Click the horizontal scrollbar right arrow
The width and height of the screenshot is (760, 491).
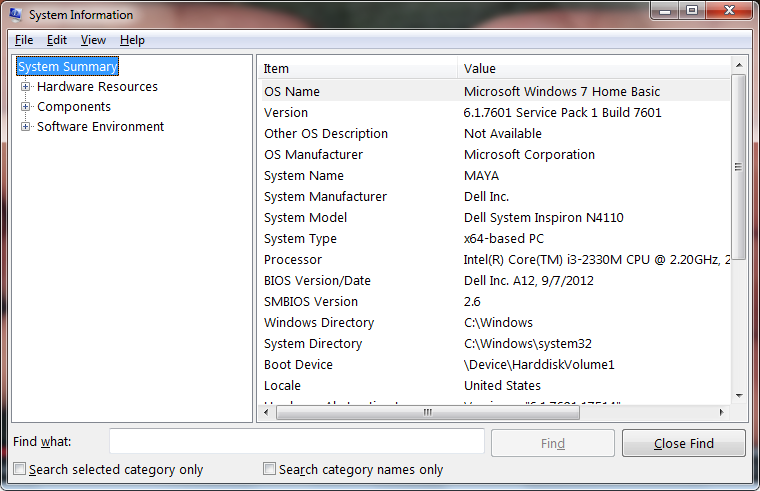722,412
